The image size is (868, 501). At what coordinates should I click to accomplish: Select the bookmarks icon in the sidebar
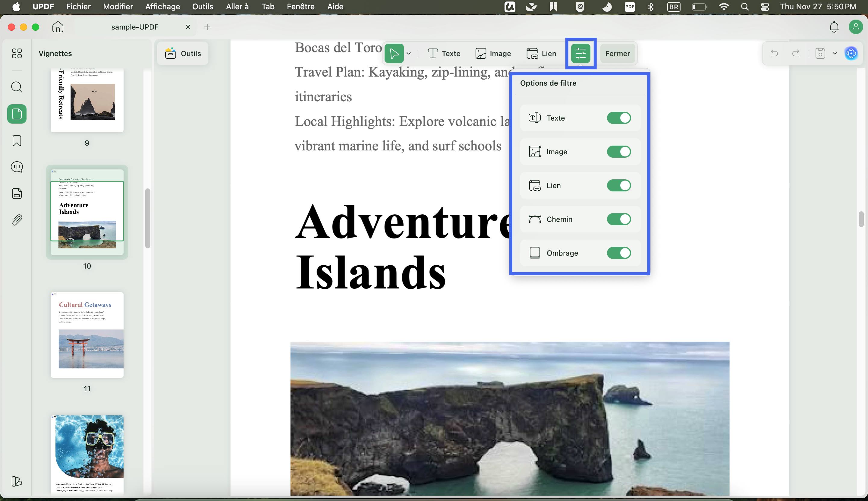point(17,140)
